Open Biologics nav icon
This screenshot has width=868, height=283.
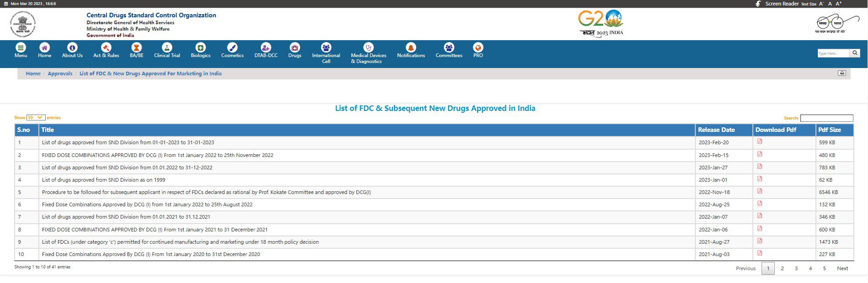(x=201, y=47)
